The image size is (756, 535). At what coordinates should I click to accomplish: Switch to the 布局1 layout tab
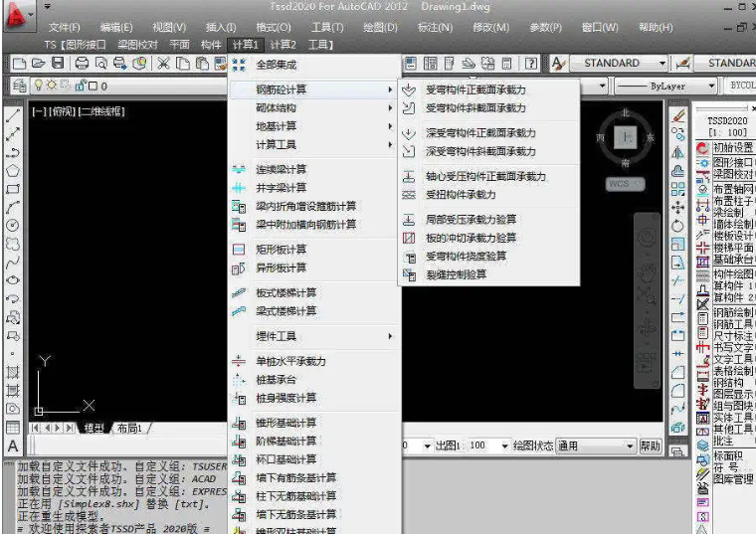[129, 428]
